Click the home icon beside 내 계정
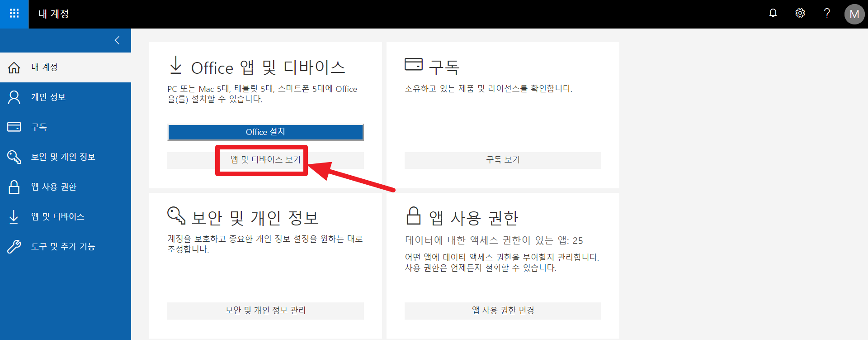 pos(14,67)
